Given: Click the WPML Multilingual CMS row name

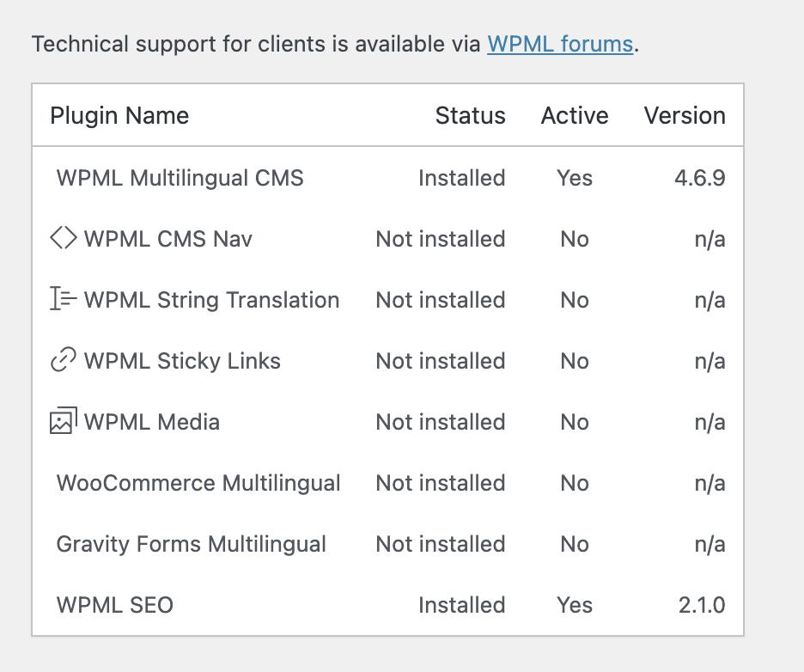Looking at the screenshot, I should coord(180,178).
